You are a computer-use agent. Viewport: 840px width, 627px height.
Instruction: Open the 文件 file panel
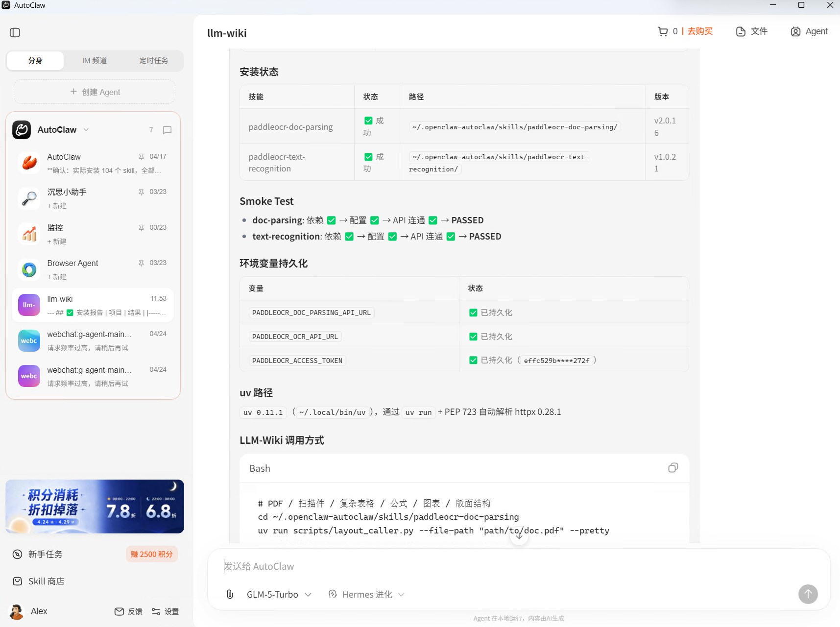pyautogui.click(x=752, y=31)
